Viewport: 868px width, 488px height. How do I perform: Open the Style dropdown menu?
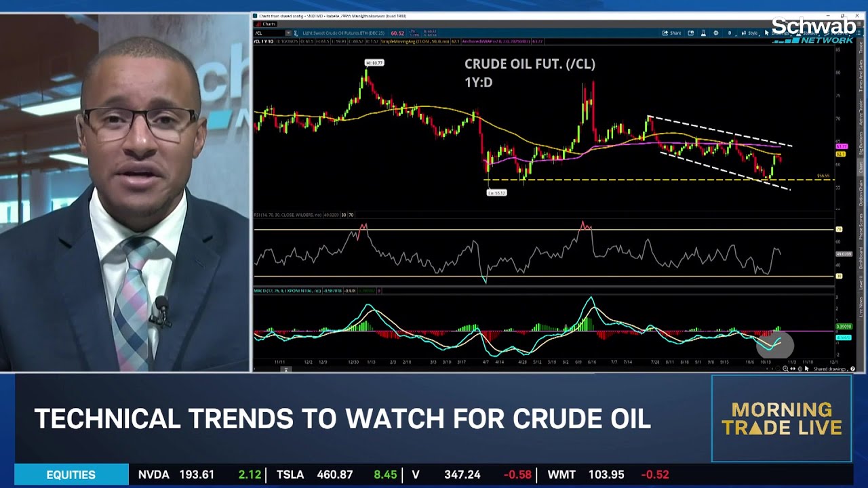coord(751,33)
